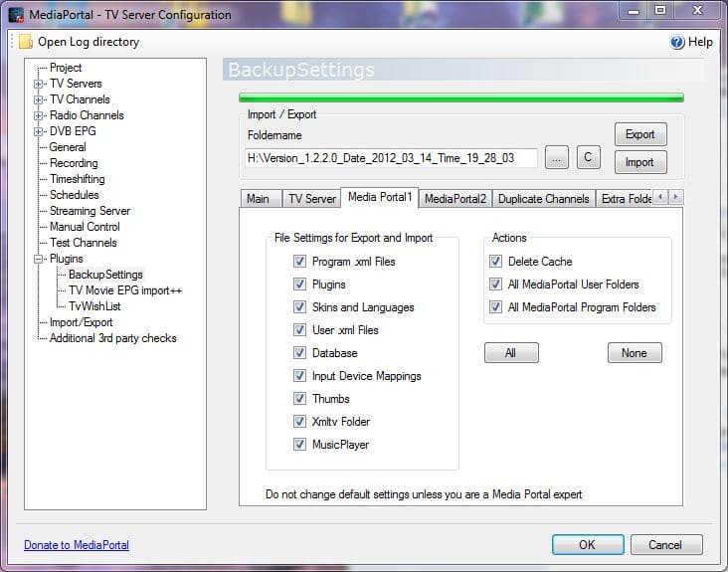Viewport: 728px width, 572px height.
Task: Collapse the Plugins tree node
Action: (x=39, y=259)
